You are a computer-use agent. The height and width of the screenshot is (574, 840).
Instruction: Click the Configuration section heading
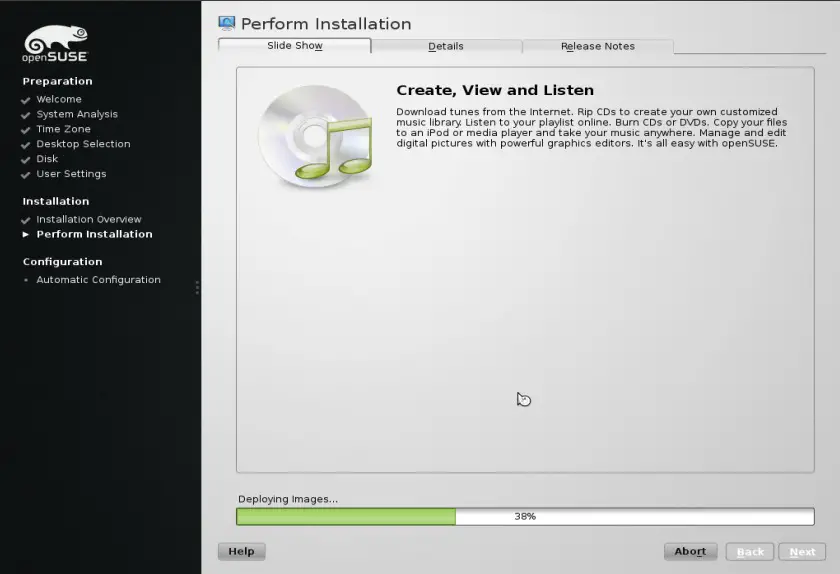tap(62, 262)
